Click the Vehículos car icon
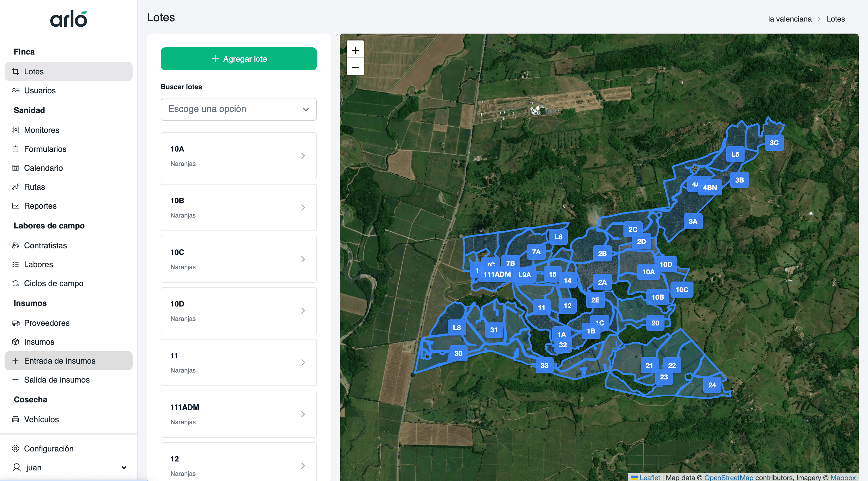The height and width of the screenshot is (481, 868). pyautogui.click(x=15, y=419)
